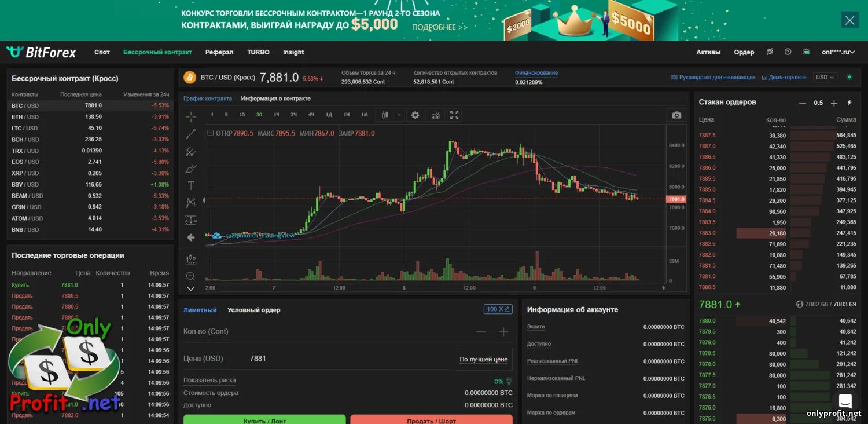Select the trend line drawing tool

pyautogui.click(x=190, y=134)
